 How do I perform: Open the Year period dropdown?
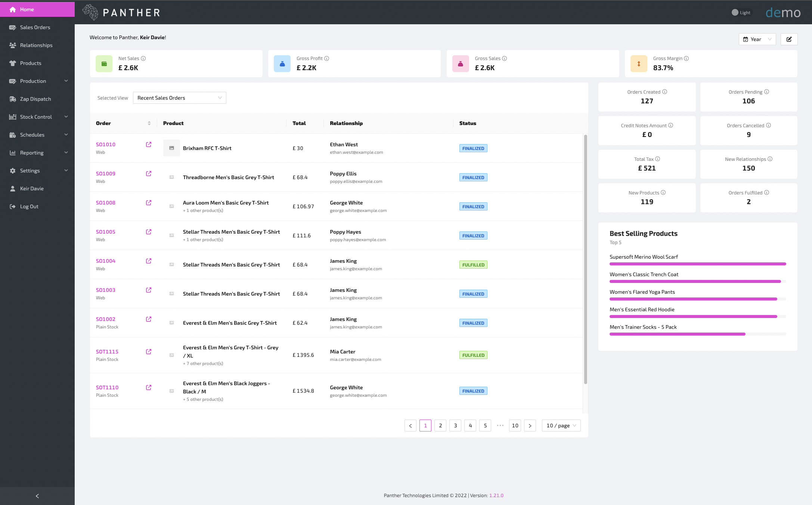coord(757,39)
